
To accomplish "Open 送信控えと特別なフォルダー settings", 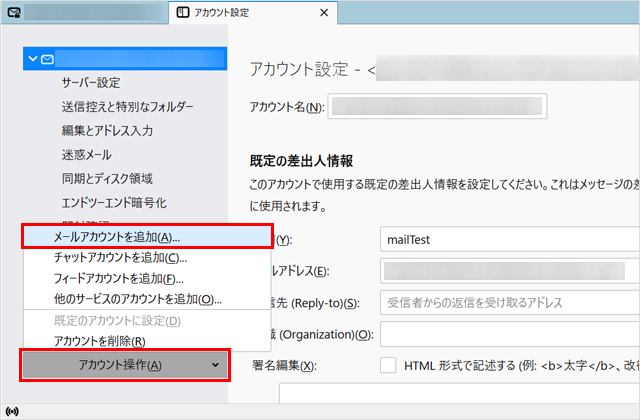I will tap(127, 106).
